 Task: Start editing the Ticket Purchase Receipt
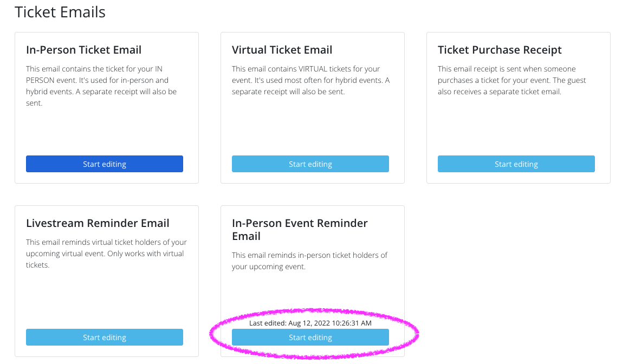coord(516,164)
